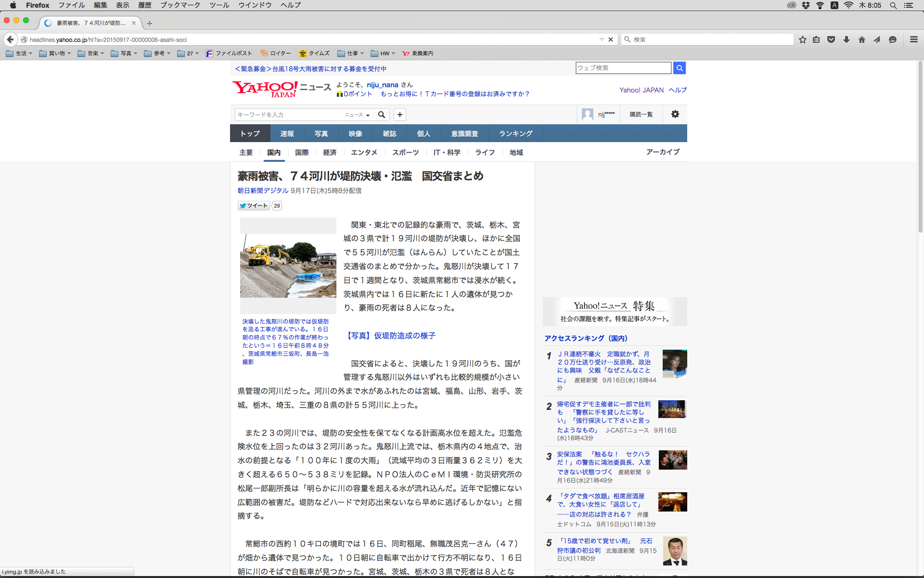This screenshot has width=924, height=578.
Task: Bookmark this page with star icon
Action: pos(802,39)
